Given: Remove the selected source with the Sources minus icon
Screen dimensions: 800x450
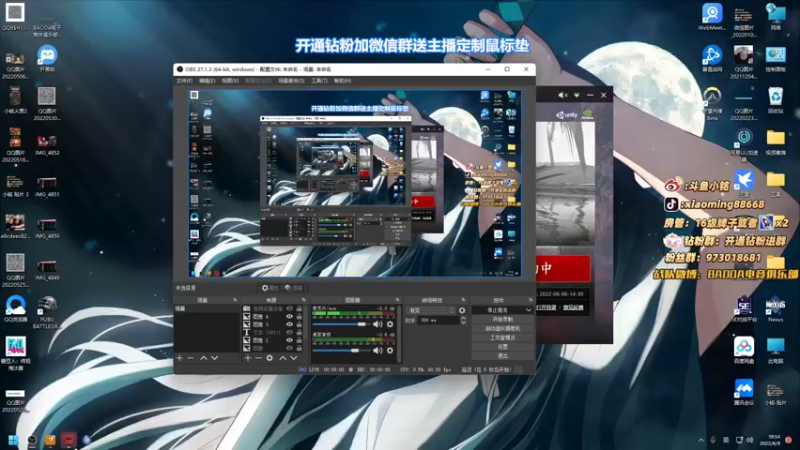Looking at the screenshot, I should pos(259,358).
